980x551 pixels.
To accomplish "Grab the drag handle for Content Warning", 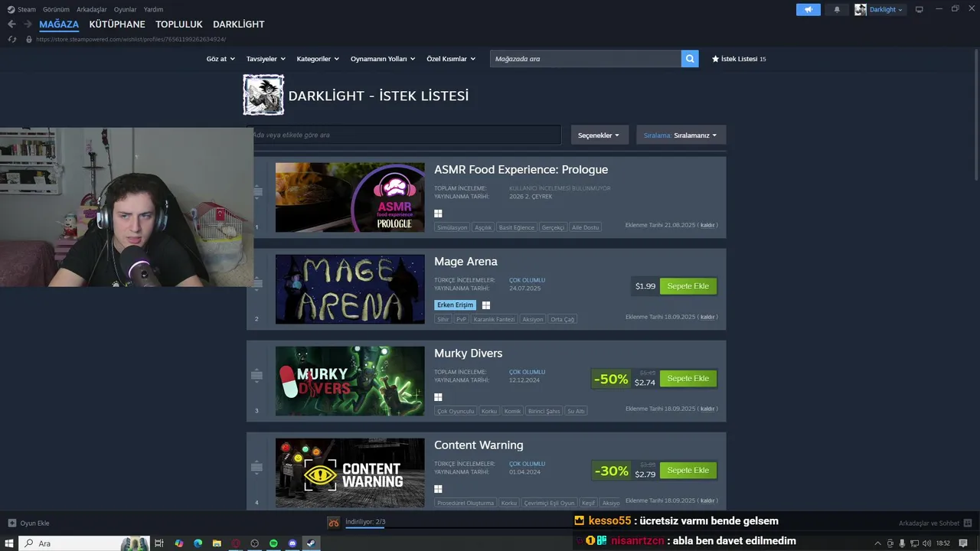I will (257, 467).
